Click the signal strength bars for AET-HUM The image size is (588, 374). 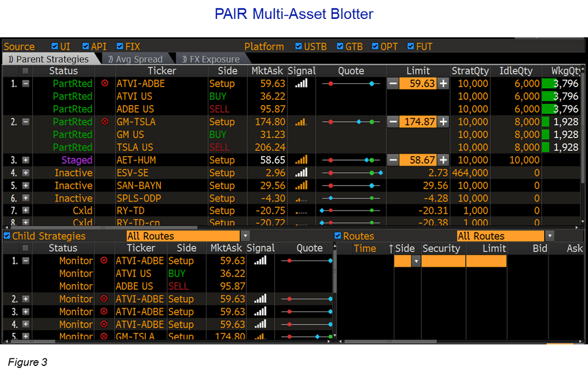(301, 159)
